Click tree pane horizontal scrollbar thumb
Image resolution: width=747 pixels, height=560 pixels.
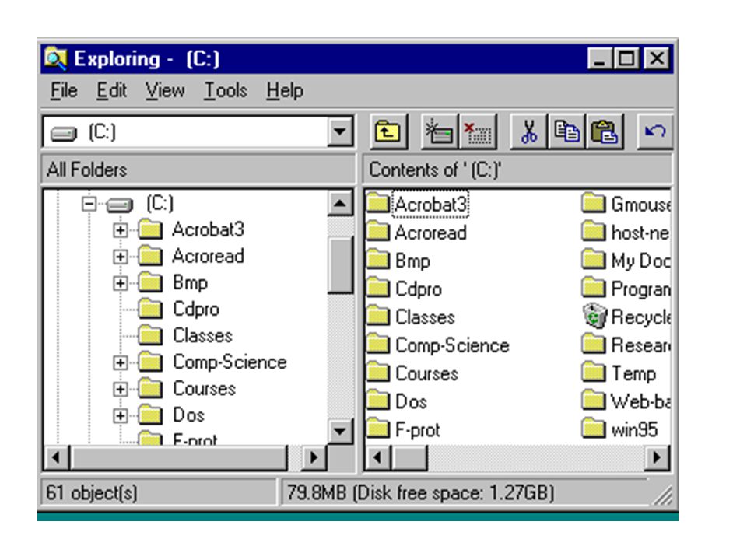tap(179, 457)
